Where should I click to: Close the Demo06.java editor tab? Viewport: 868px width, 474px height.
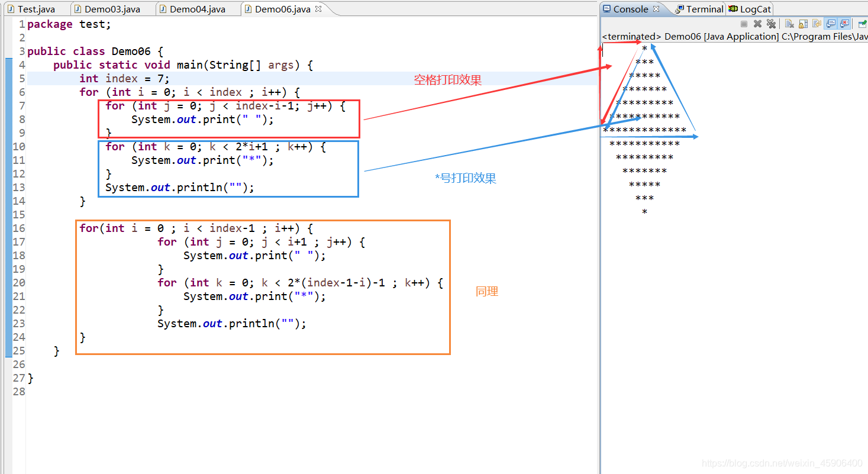(318, 9)
